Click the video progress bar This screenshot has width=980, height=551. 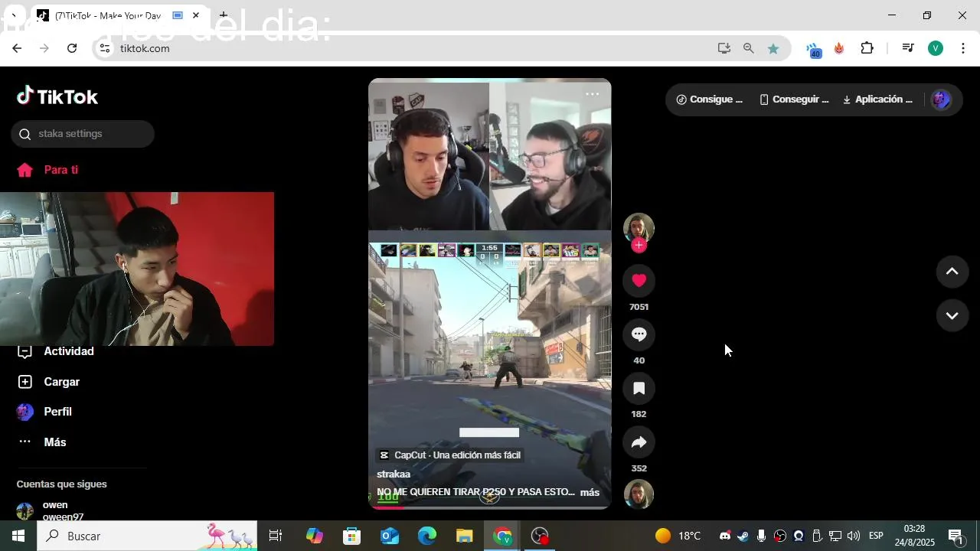pos(490,507)
